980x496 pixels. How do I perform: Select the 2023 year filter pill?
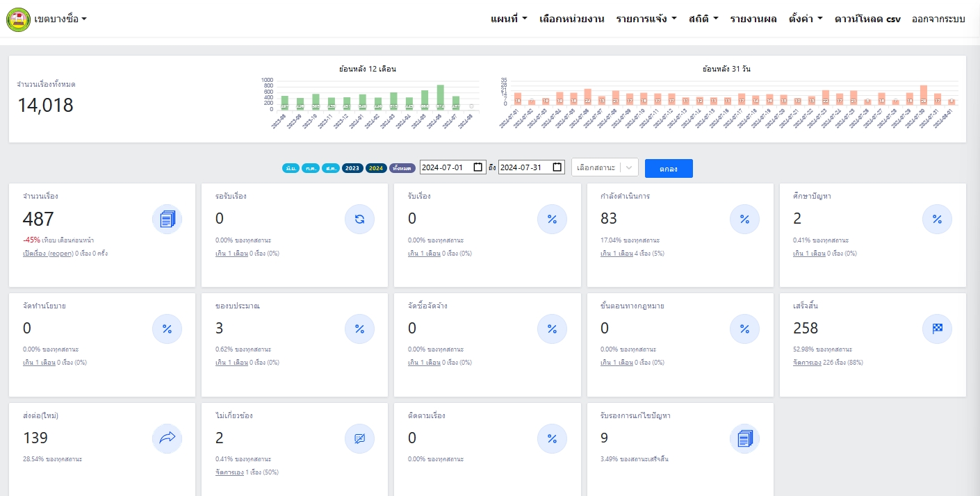point(352,168)
